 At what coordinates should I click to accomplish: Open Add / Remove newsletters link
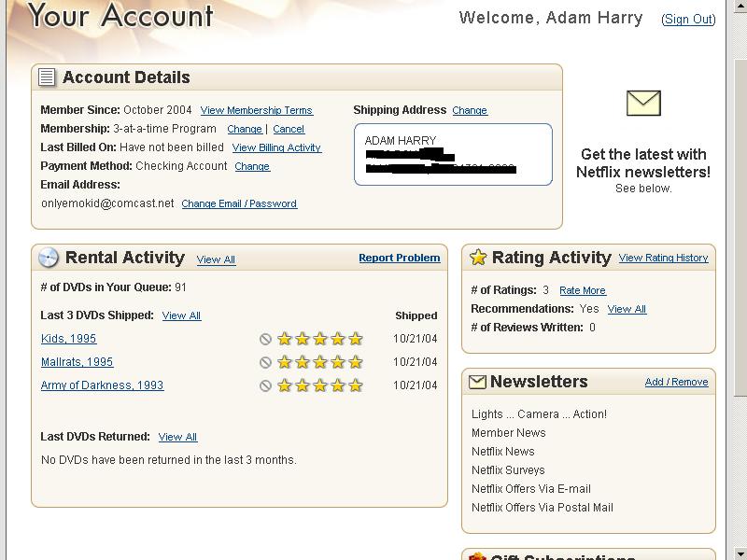tap(676, 382)
